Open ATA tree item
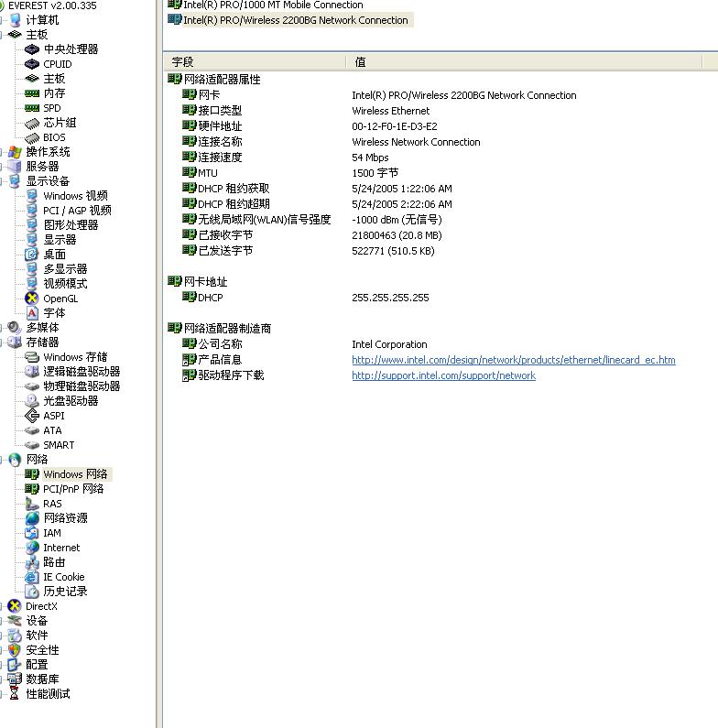This screenshot has width=718, height=728. coord(52,430)
